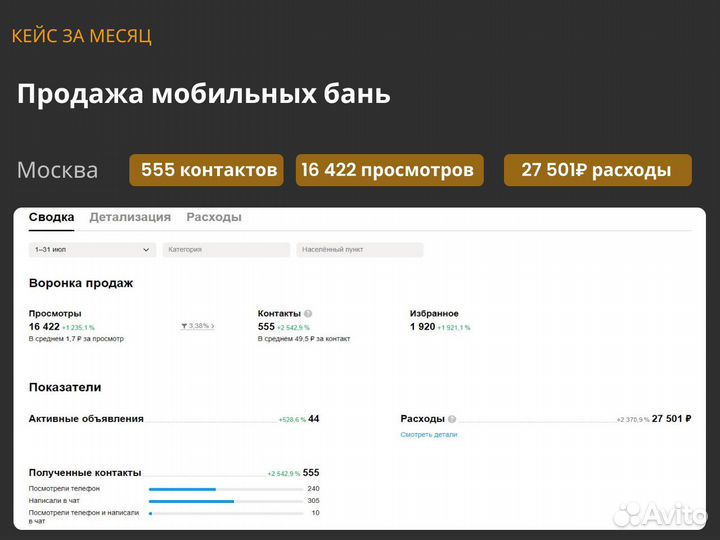The width and height of the screenshot is (720, 540).
Task: Click the Активные объявления value 44
Action: 314,419
